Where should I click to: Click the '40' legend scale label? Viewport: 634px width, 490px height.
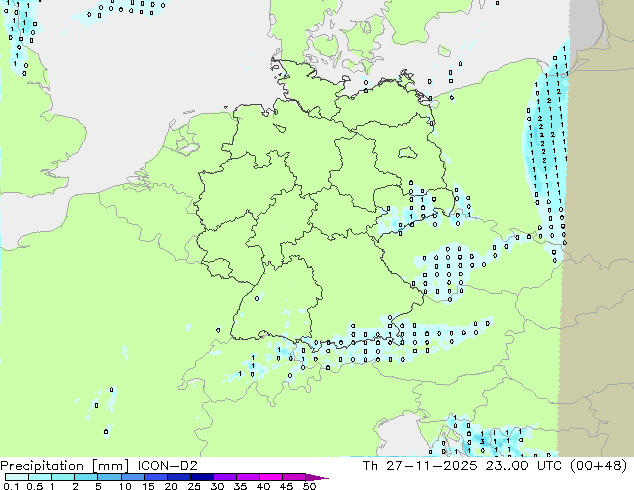[263, 486]
